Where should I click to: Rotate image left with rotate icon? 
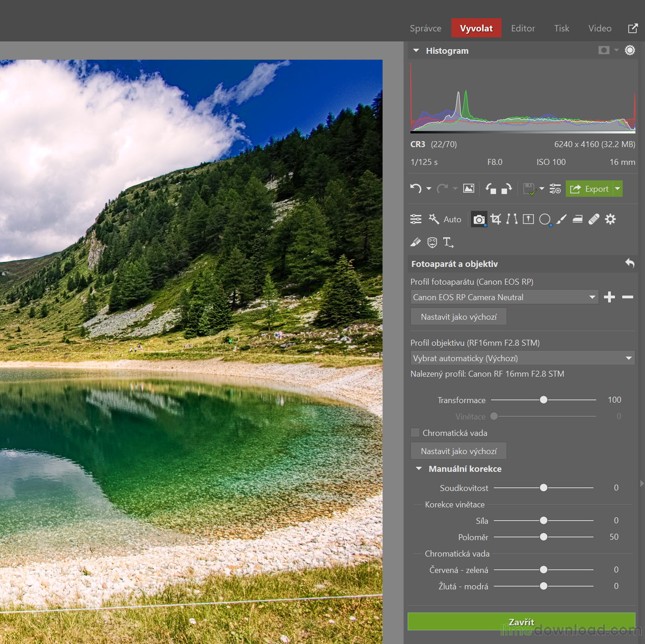[x=490, y=189]
